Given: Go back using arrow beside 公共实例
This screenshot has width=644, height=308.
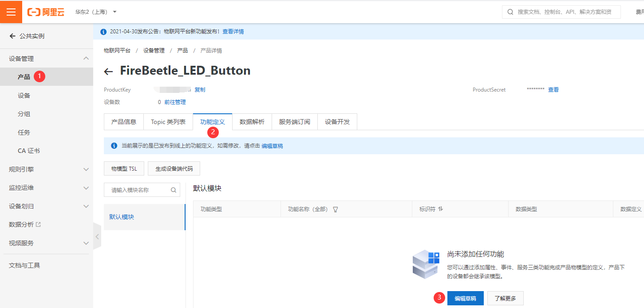Looking at the screenshot, I should click(12, 36).
